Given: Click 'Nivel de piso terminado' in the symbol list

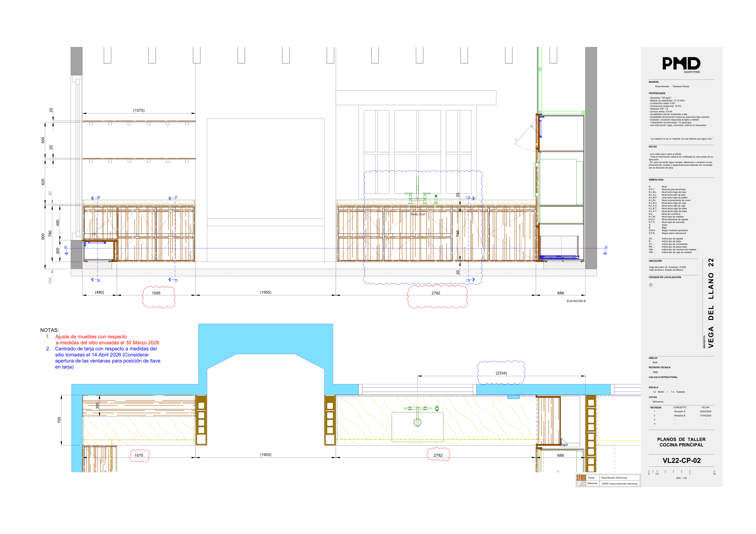Looking at the screenshot, I should pos(674,190).
